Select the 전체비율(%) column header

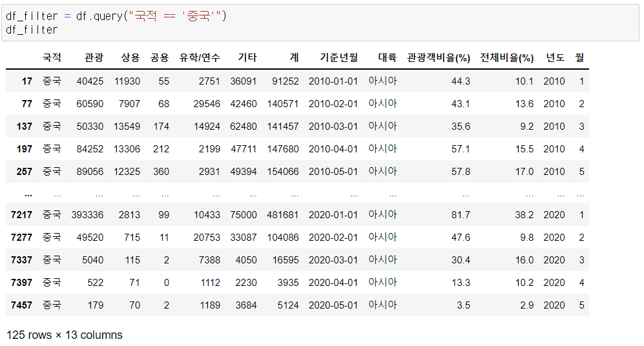pos(507,58)
